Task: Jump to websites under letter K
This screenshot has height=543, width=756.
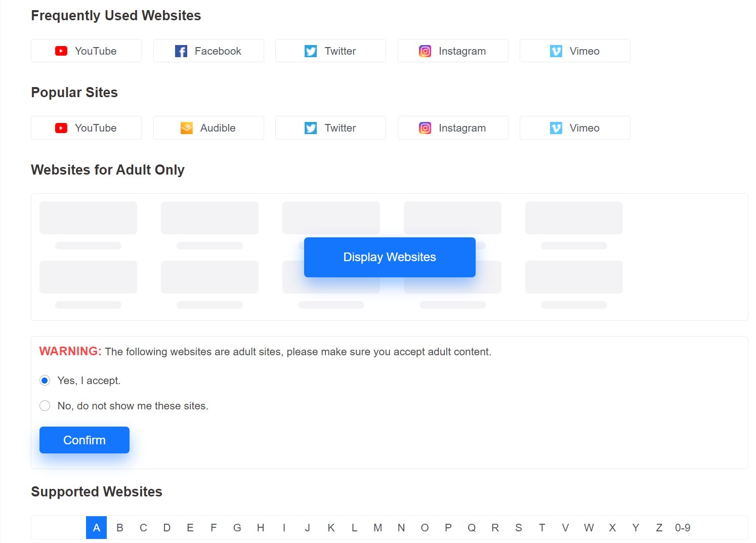Action: coord(331,528)
